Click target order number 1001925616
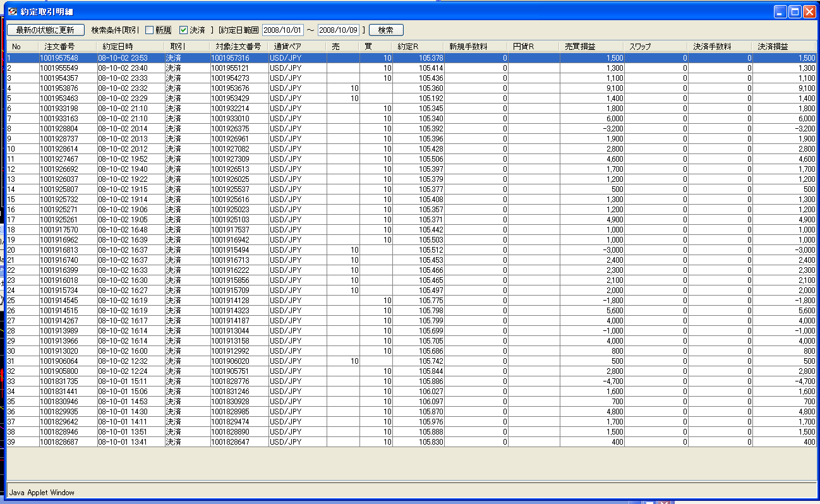Viewport: 820px width, 504px height. click(239, 200)
